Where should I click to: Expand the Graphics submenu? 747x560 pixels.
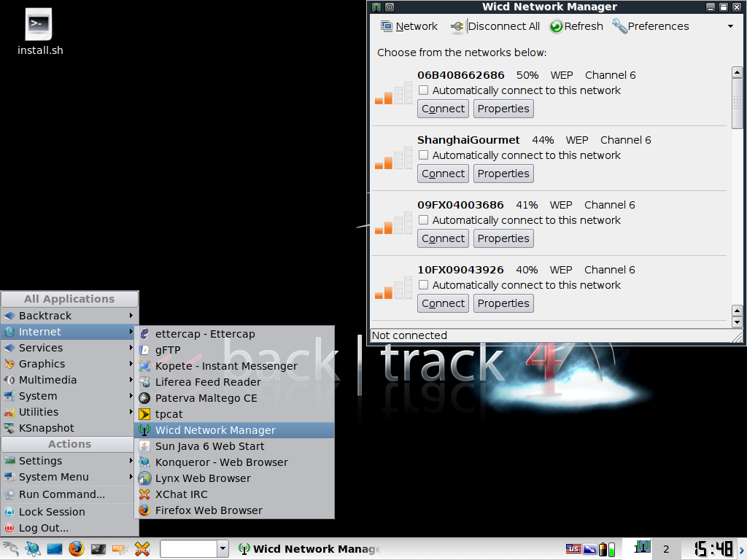point(44,364)
